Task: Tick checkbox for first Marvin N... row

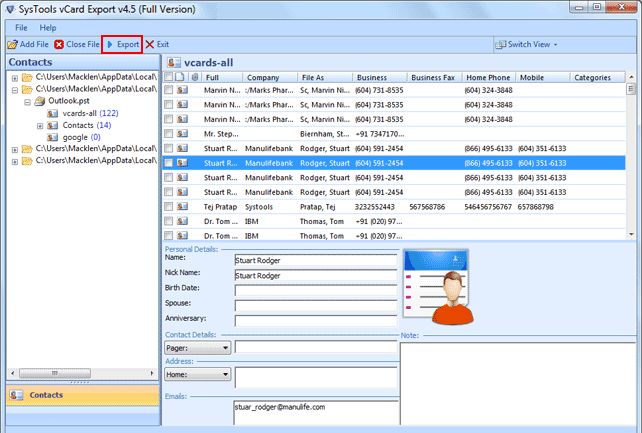Action: coord(168,90)
